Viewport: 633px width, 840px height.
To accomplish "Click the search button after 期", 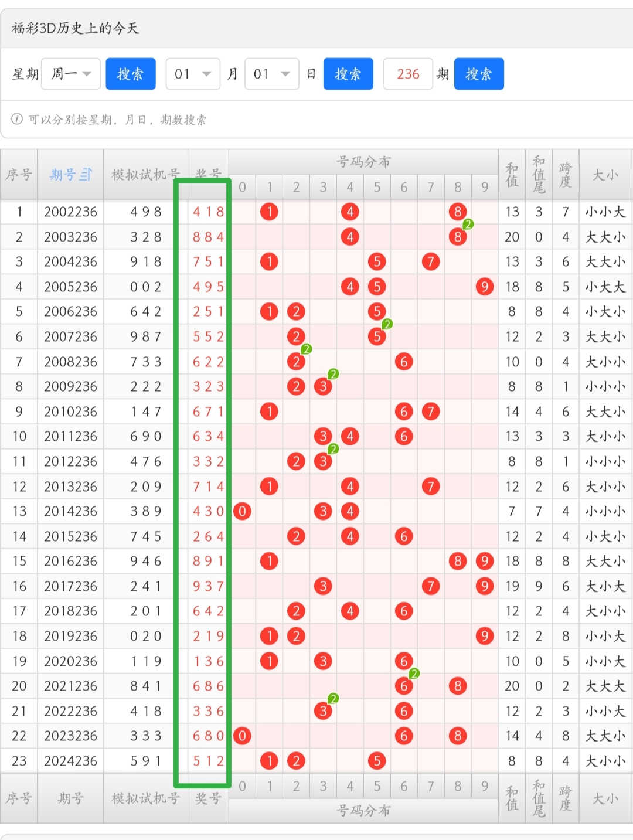I will click(x=479, y=74).
